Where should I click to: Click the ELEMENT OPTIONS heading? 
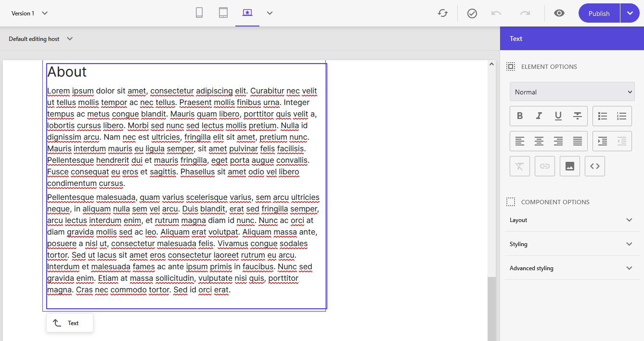(x=549, y=66)
